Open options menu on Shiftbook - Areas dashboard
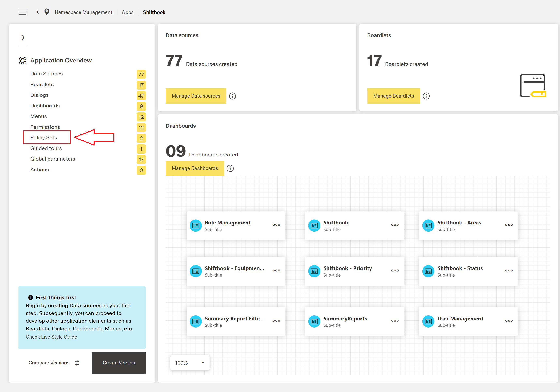Viewport: 560px width, 392px height. tap(509, 225)
